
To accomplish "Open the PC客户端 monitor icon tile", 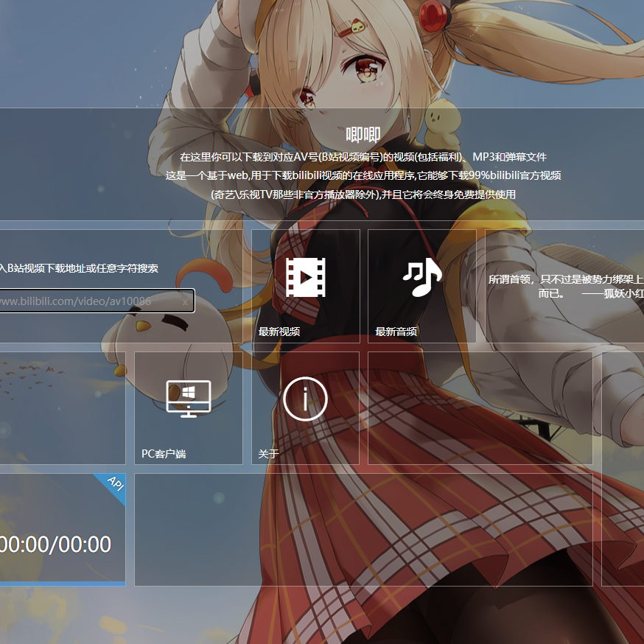I will click(x=189, y=407).
